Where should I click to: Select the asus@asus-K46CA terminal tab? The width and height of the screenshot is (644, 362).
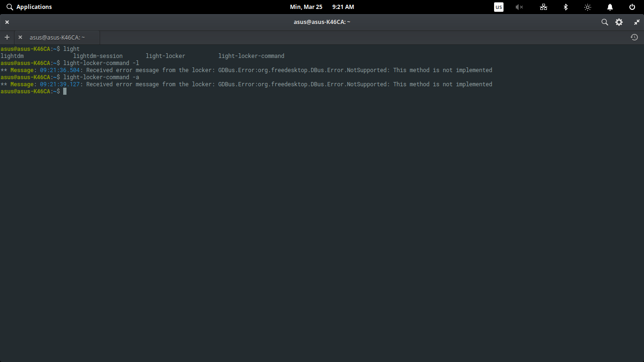click(57, 37)
